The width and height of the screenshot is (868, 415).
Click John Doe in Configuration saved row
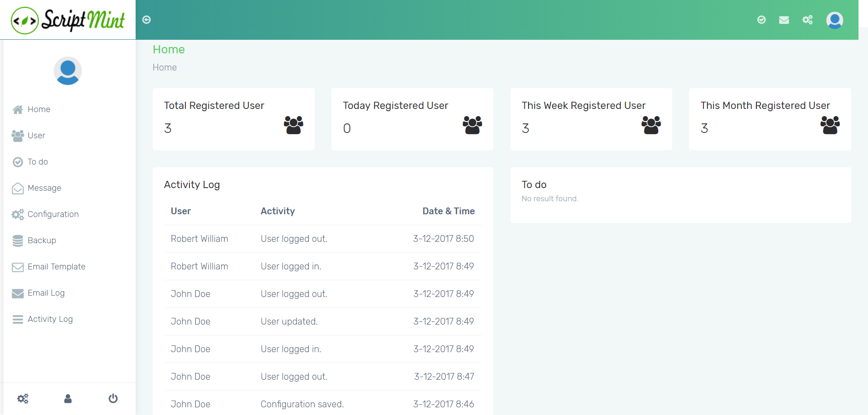190,404
